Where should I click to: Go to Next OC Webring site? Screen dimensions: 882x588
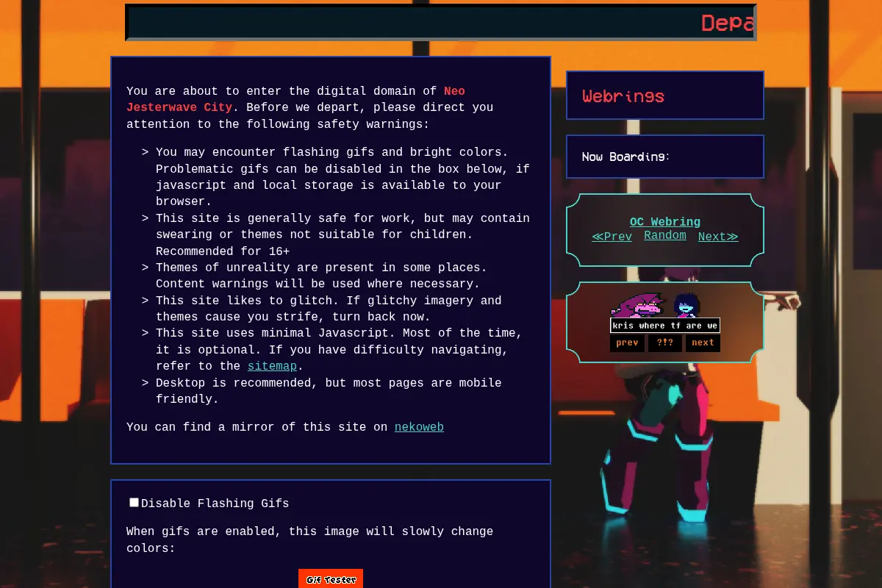coord(718,237)
